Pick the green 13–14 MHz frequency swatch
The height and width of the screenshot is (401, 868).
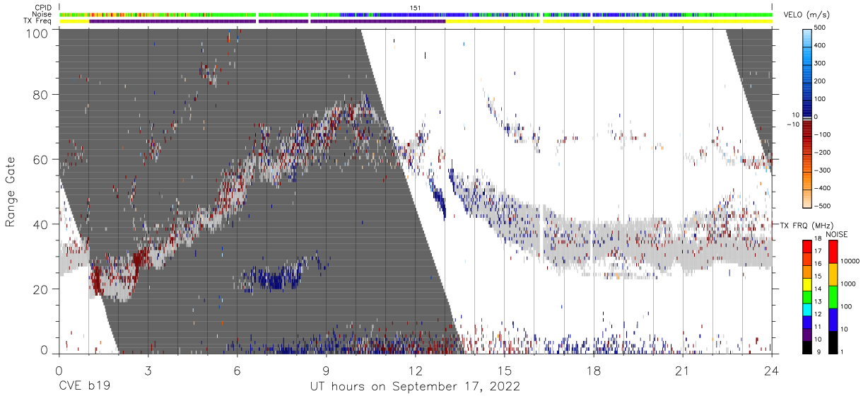807,296
